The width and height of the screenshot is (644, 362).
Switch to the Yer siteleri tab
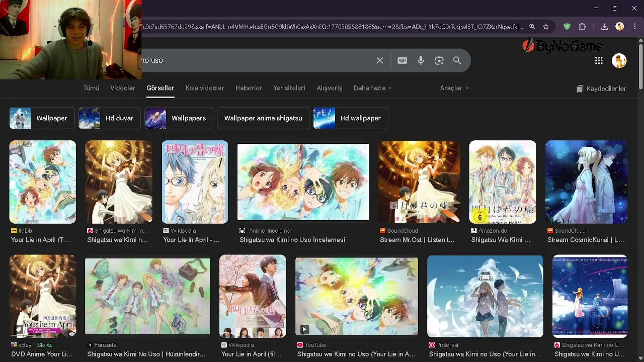pyautogui.click(x=289, y=88)
